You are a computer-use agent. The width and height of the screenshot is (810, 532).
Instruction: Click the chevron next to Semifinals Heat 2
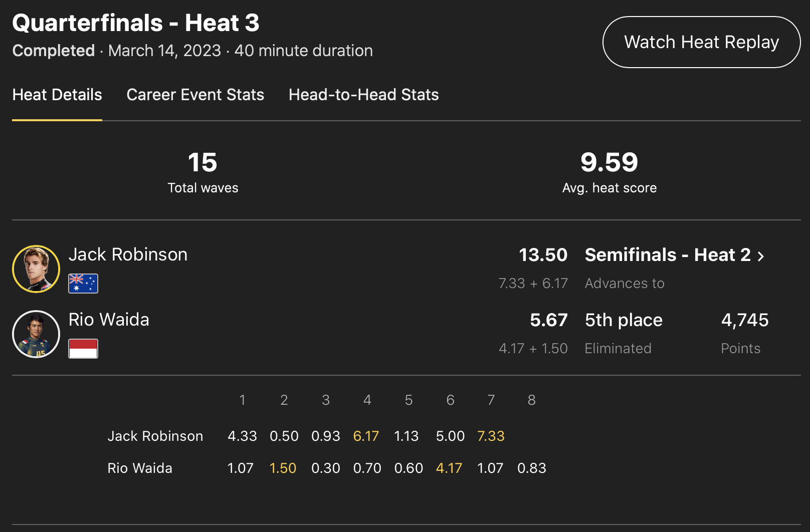point(761,256)
